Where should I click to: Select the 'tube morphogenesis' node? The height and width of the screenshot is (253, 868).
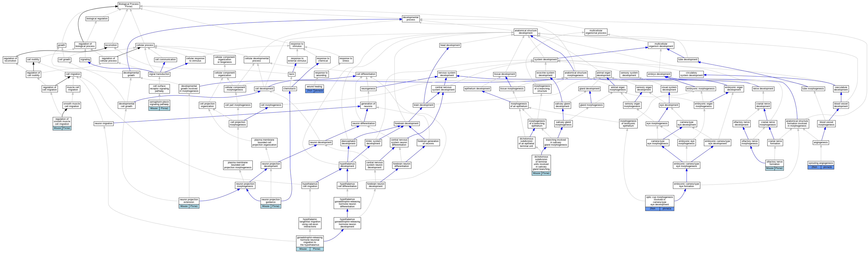[813, 89]
